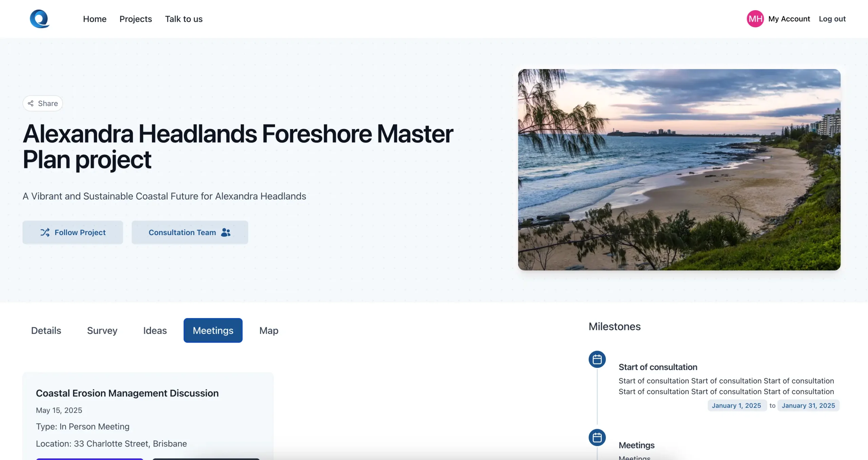Click the beach foreshore project image
This screenshot has width=868, height=460.
679,169
